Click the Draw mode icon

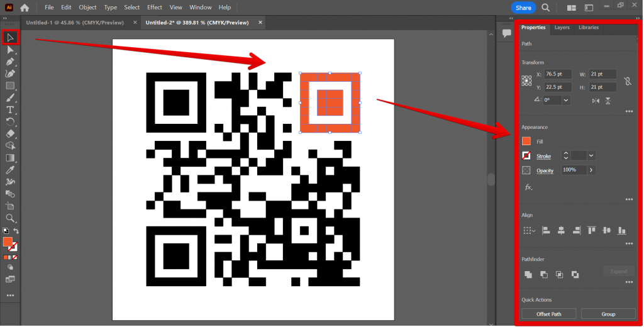(10, 267)
